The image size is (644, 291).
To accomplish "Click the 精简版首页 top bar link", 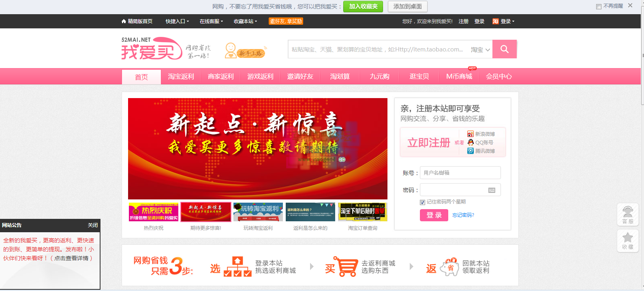I will pyautogui.click(x=140, y=21).
